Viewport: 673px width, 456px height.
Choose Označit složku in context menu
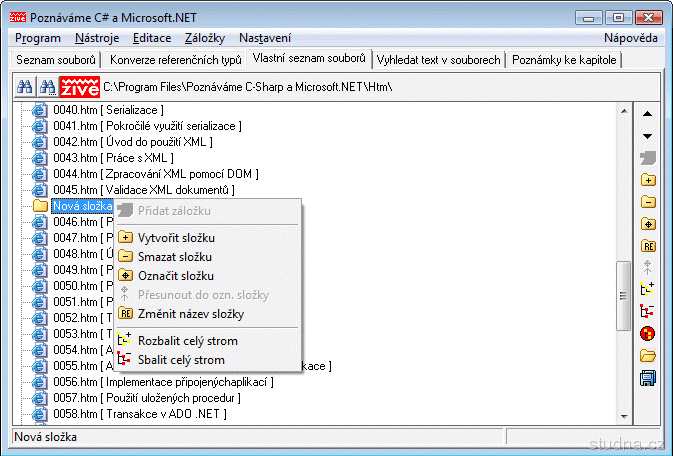[x=208, y=276]
